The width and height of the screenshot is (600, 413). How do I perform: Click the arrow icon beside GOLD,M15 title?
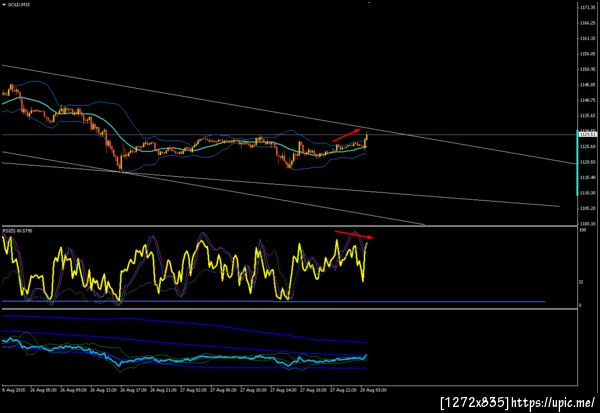click(x=4, y=5)
